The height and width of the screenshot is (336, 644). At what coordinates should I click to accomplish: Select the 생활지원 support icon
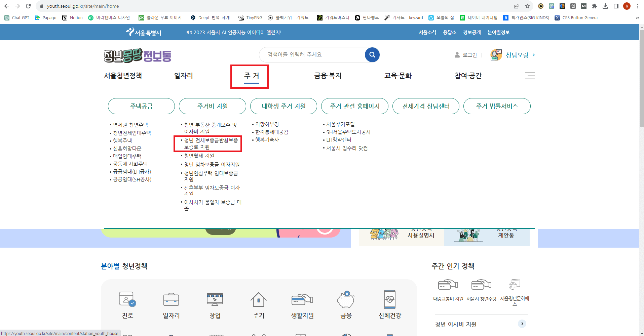(x=302, y=299)
